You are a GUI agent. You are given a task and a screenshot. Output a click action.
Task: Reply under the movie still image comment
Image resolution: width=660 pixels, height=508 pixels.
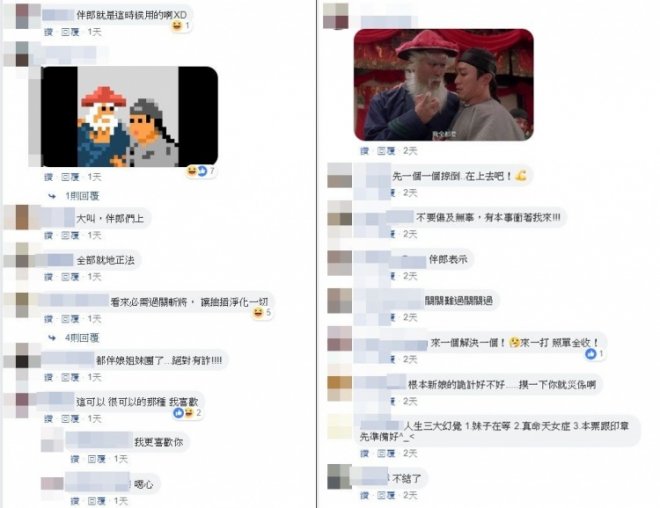click(386, 151)
